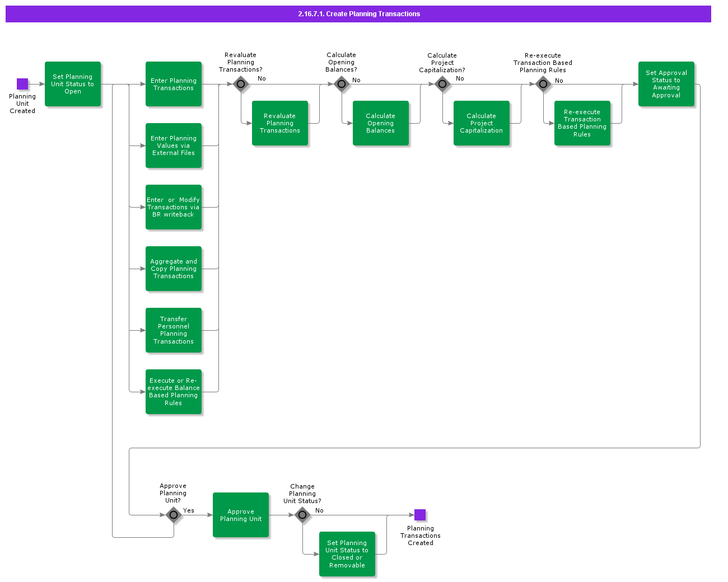Select Set Planning Unit Status to Closed or Removable
Image resolution: width=728 pixels, height=582 pixels.
click(347, 553)
